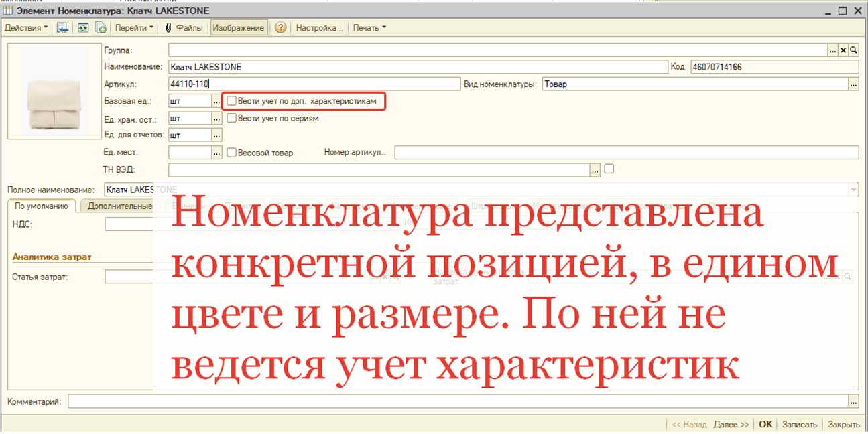
Task: Click the magnifier icon in Группа field
Action: (x=853, y=50)
